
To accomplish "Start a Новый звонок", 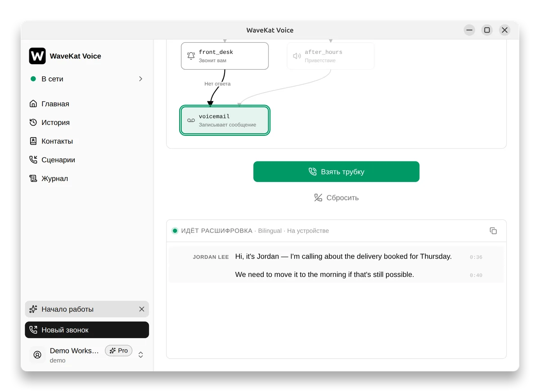I will (x=87, y=330).
